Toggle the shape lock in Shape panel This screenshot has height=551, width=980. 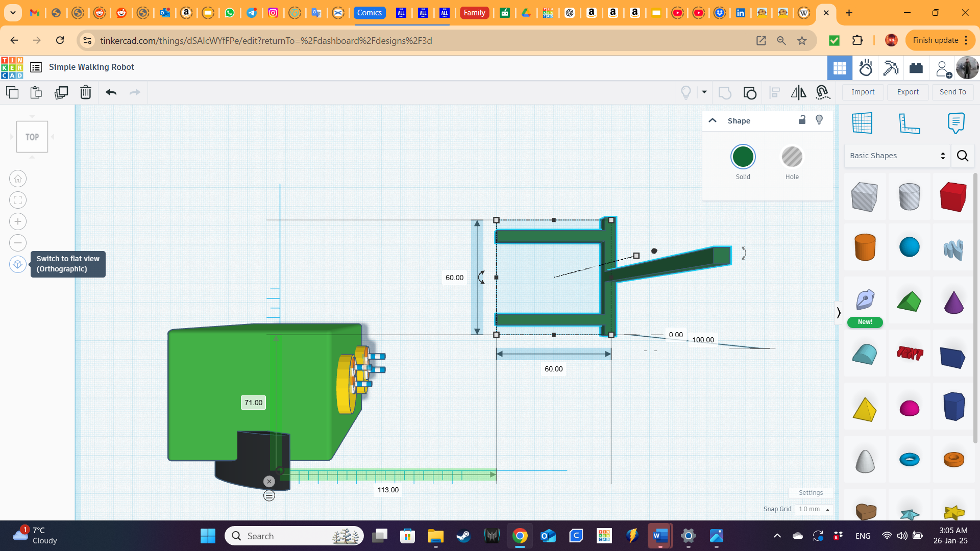[x=802, y=120]
